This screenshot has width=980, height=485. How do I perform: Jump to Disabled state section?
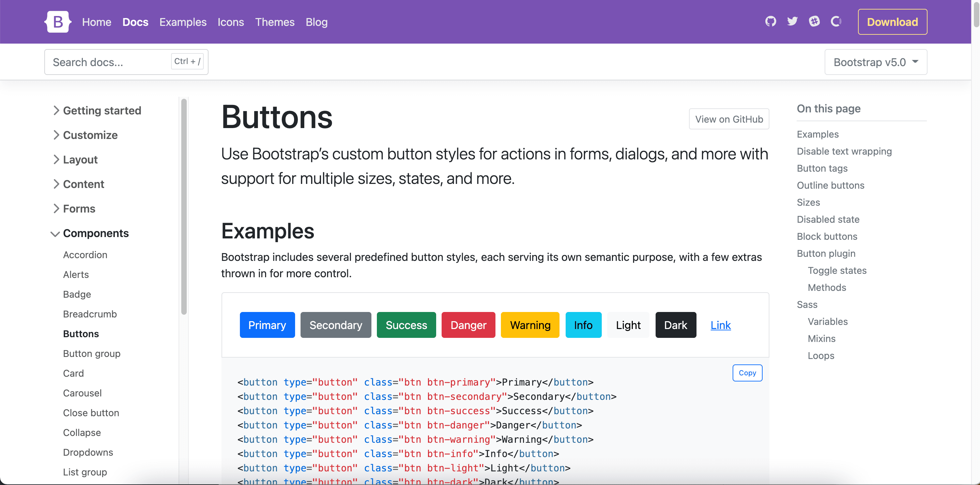pos(828,219)
